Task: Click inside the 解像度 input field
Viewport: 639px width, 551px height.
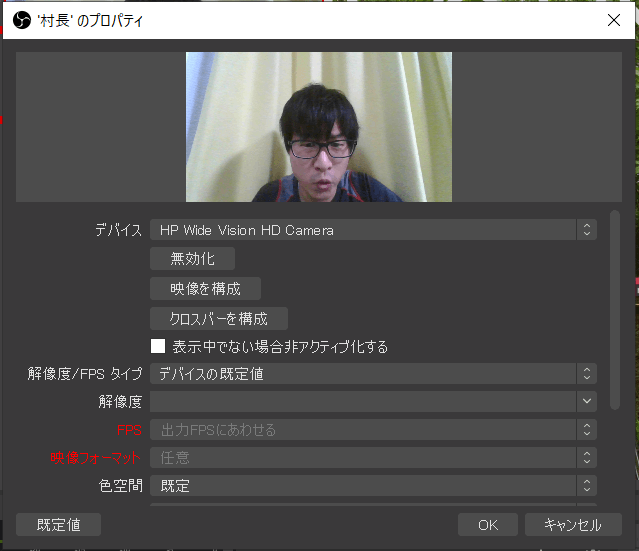Action: pyautogui.click(x=363, y=401)
